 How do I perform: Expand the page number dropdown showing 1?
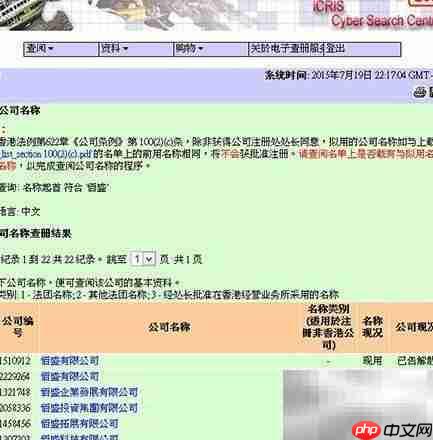144,259
